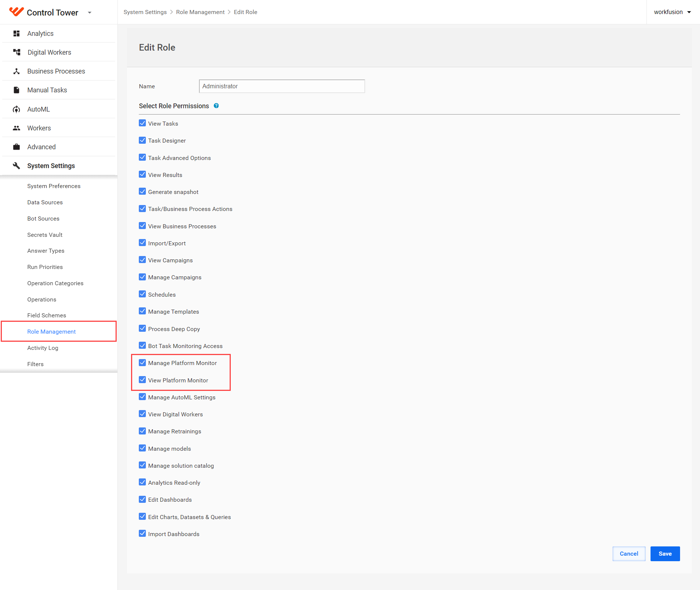Open Secrets Vault submenu item
The image size is (700, 590).
coord(45,235)
